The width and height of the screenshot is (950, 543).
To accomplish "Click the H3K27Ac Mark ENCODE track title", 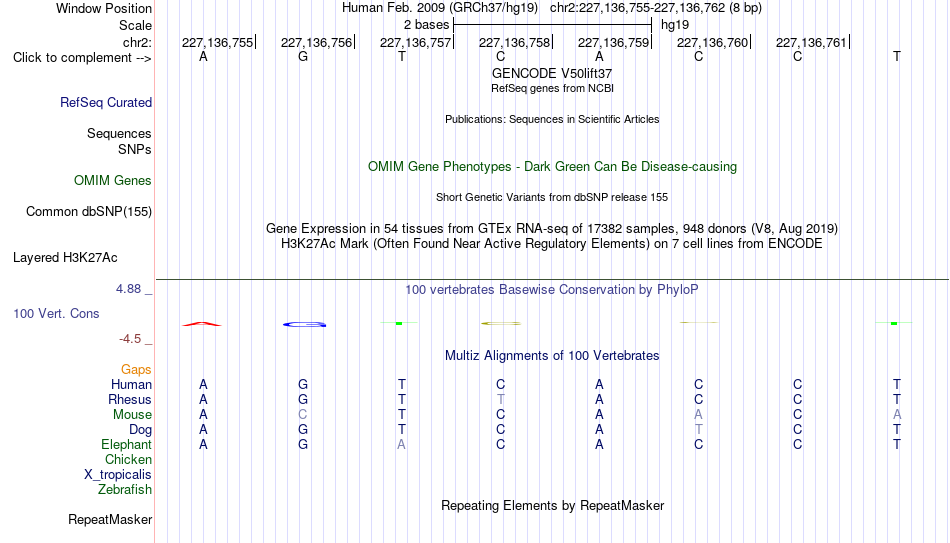I will 552,244.
